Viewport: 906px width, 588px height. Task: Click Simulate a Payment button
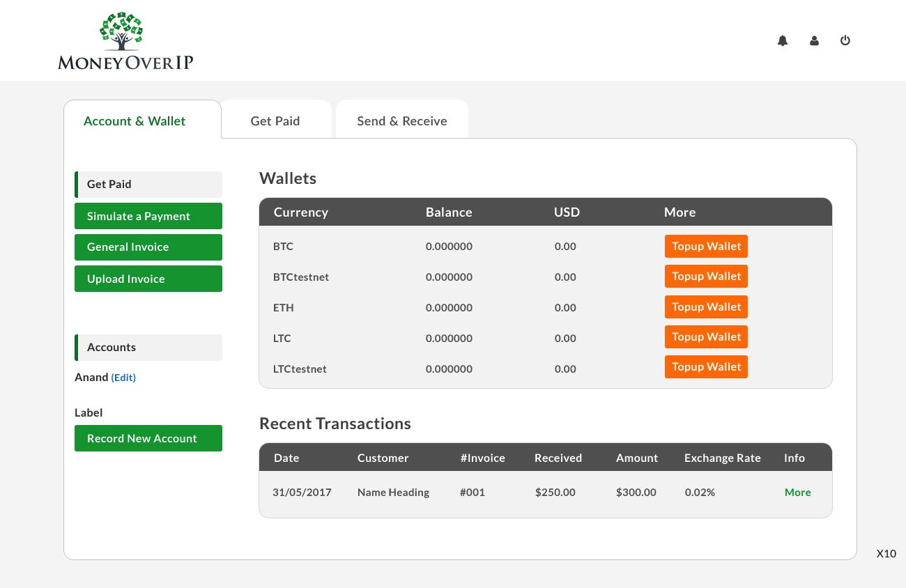point(148,216)
